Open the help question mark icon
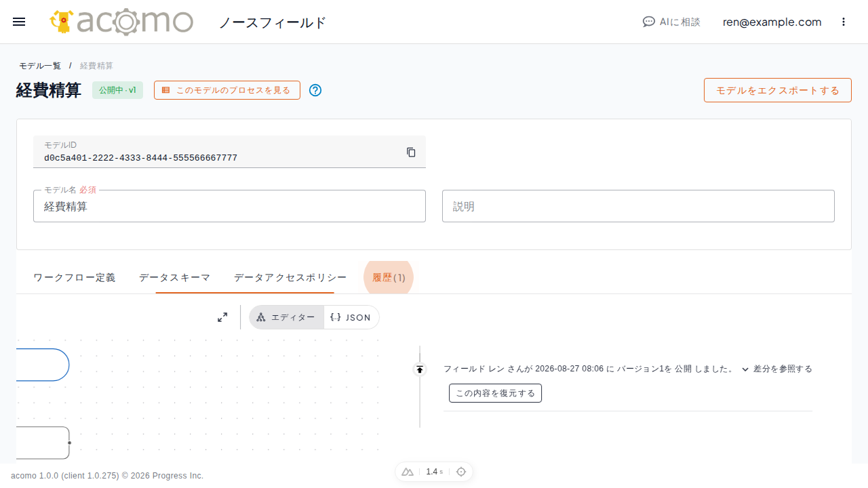This screenshot has width=868, height=488. (x=315, y=90)
